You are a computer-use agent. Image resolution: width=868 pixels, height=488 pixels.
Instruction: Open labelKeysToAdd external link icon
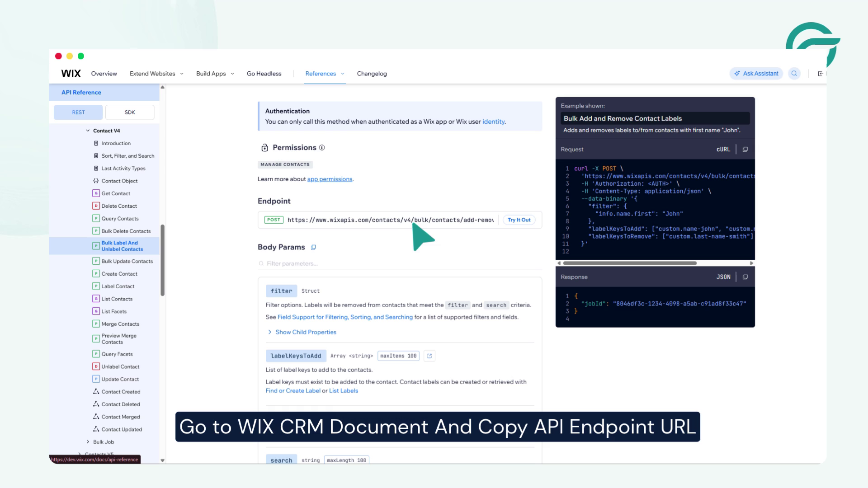tap(429, 356)
